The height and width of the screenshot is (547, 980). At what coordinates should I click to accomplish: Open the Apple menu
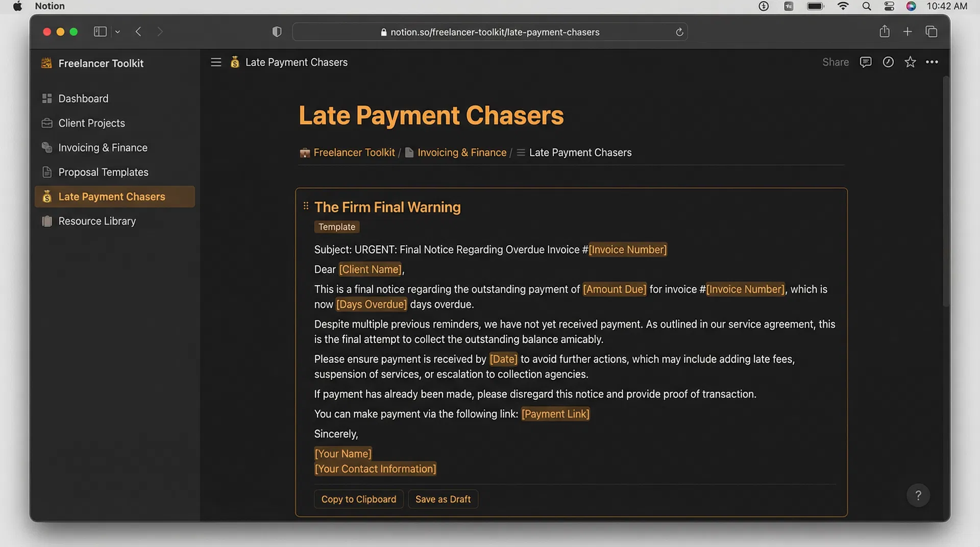17,6
